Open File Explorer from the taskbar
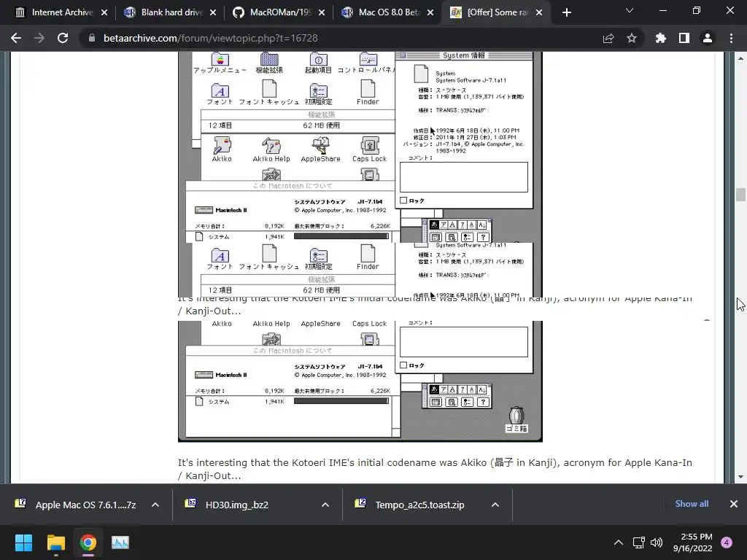 (x=55, y=542)
